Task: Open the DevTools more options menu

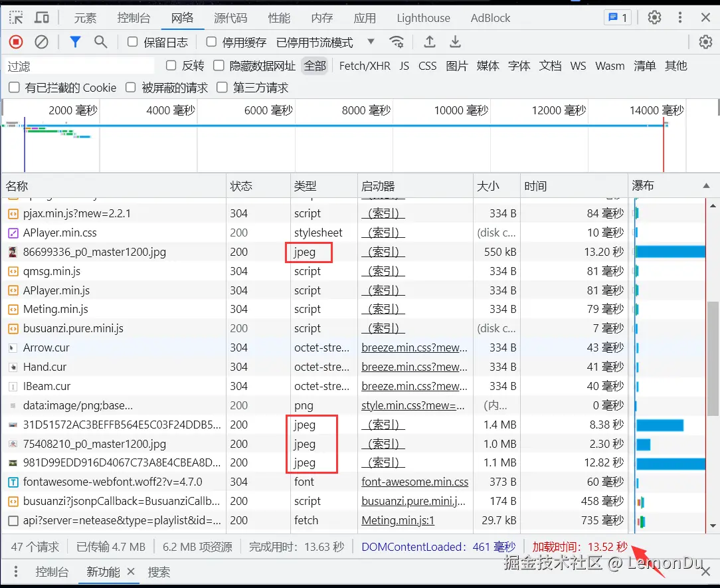Action: (679, 17)
